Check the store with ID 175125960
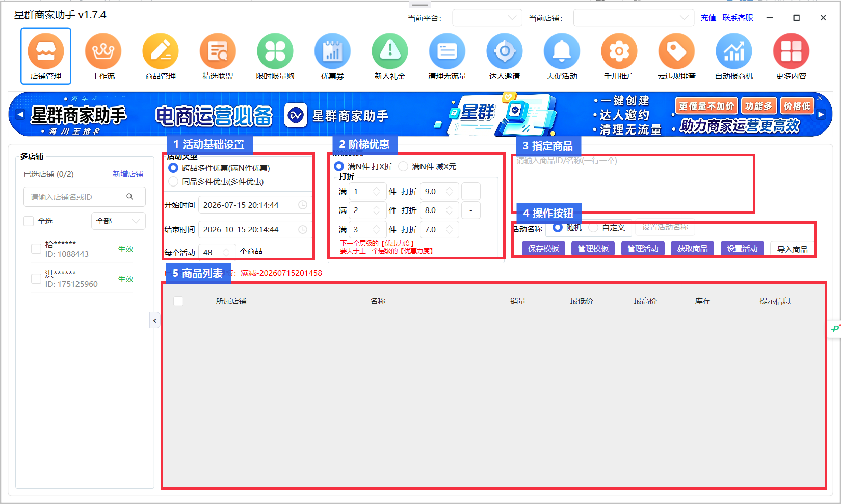Image resolution: width=841 pixels, height=504 pixels. tap(36, 279)
